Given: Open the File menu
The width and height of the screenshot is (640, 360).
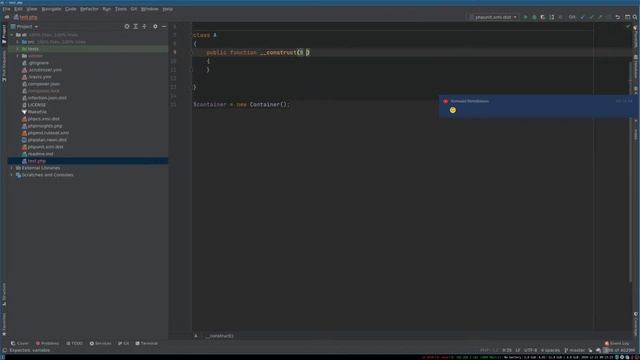Looking at the screenshot, I should coord(6,9).
